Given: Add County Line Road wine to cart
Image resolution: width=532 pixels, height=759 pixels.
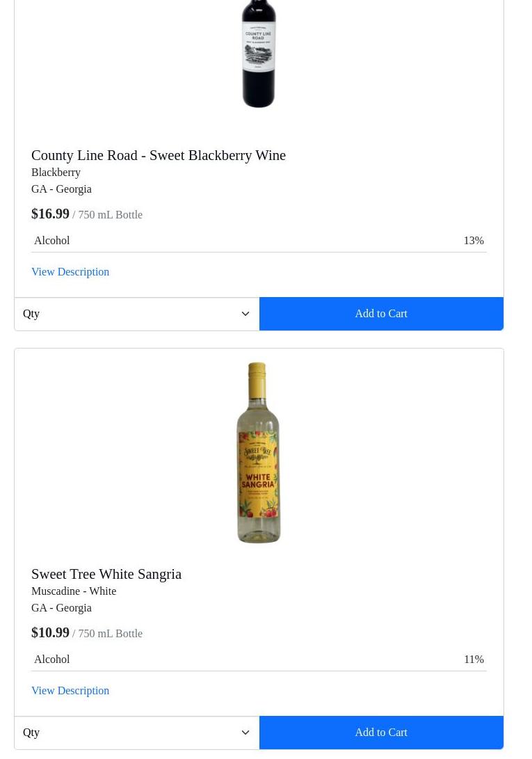Looking at the screenshot, I should click(x=381, y=314).
